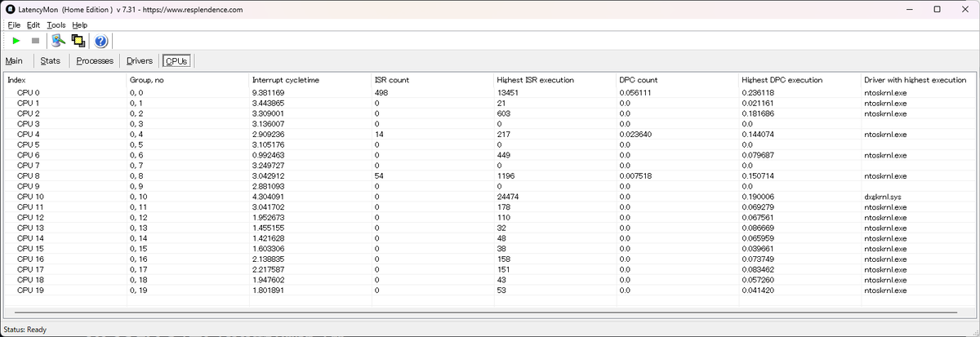This screenshot has width=980, height=337.
Task: Start monitoring with the green play icon
Action: pos(16,41)
